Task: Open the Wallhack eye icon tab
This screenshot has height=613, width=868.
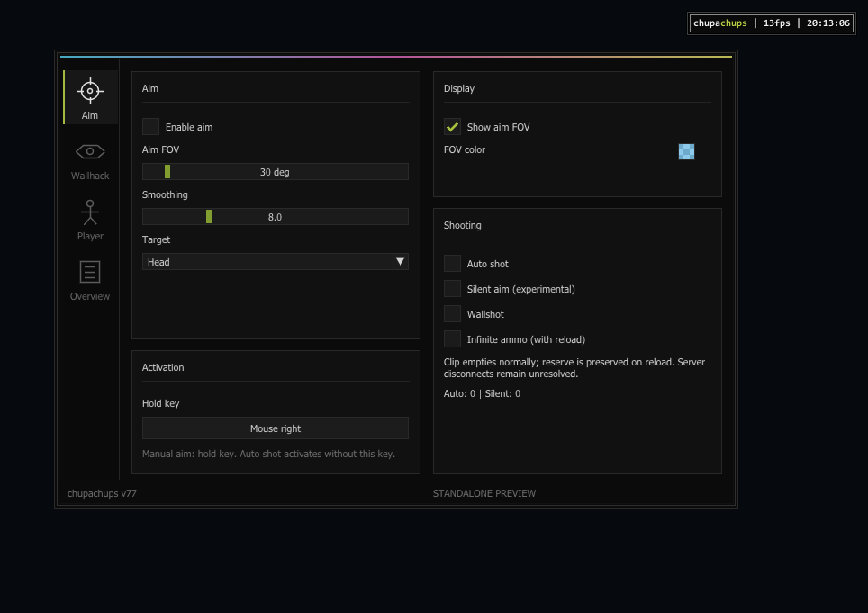Action: pyautogui.click(x=90, y=151)
